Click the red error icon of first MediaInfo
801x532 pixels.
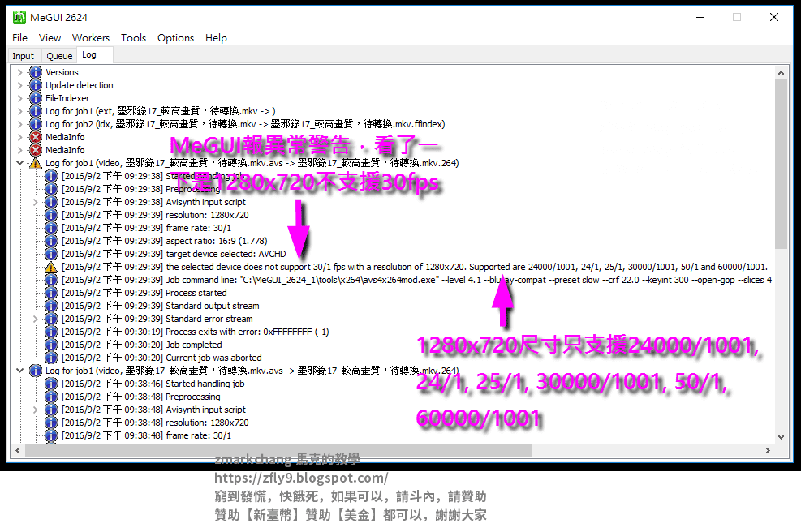(35, 137)
